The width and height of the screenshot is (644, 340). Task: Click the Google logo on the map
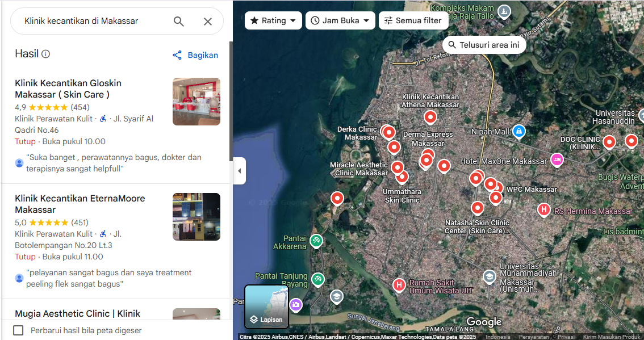point(484,322)
